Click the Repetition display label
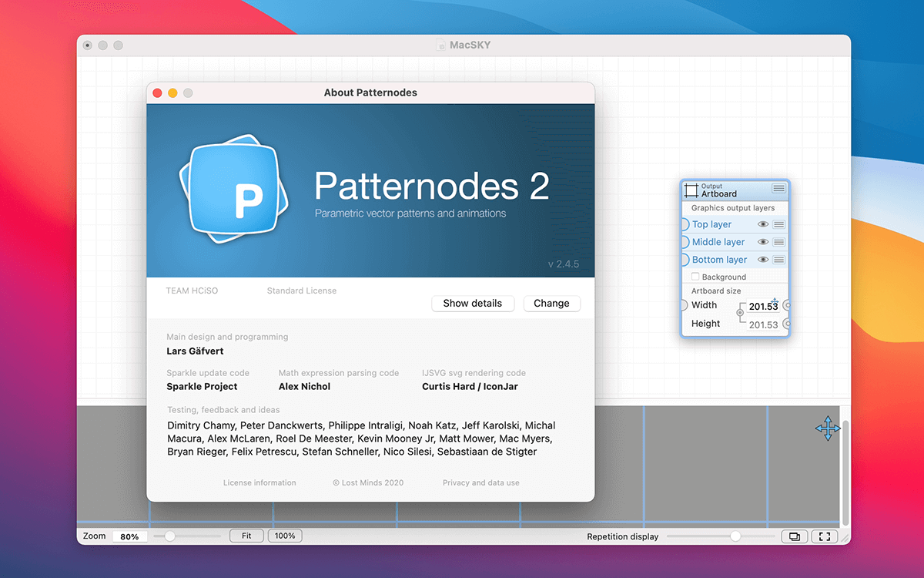Viewport: 924px width, 578px height. (623, 536)
